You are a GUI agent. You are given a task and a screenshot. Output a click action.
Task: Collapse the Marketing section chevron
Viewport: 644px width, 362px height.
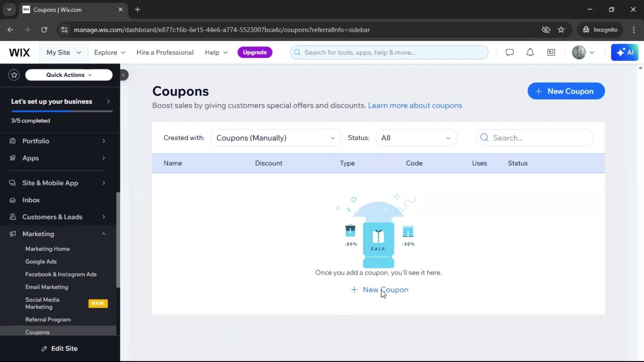104,234
